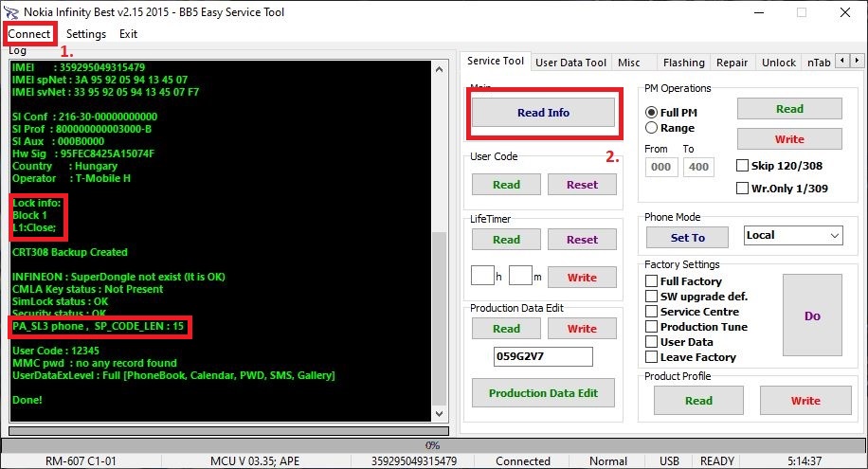Go to the Unlock tab
The height and width of the screenshot is (469, 868).
[x=778, y=63]
